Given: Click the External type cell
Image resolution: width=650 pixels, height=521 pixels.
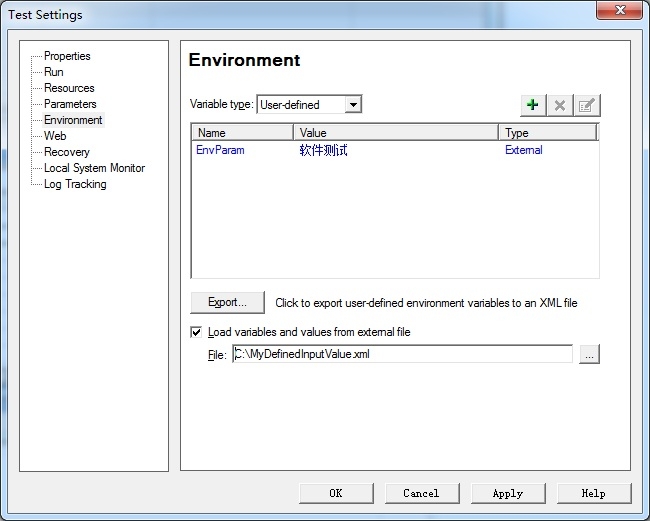Looking at the screenshot, I should tap(524, 150).
